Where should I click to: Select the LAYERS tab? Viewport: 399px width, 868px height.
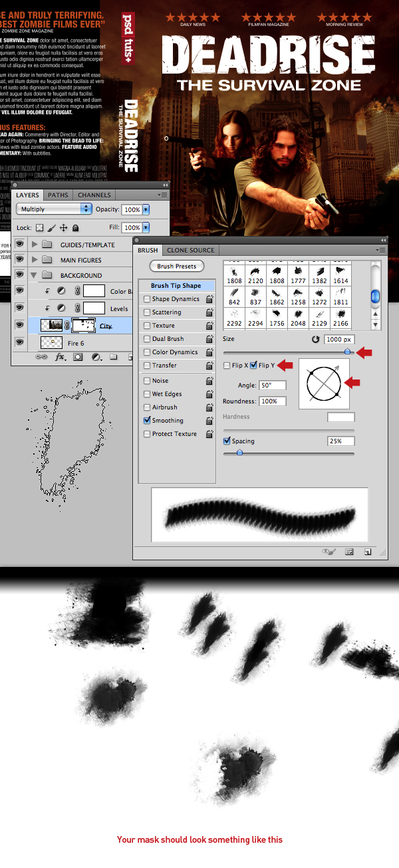point(28,195)
